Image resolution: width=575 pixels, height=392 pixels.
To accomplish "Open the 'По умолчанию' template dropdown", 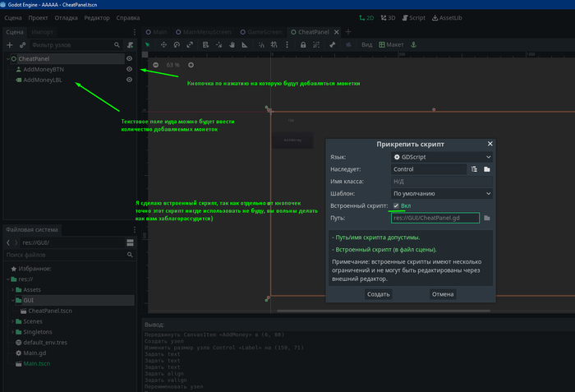I will click(441, 193).
